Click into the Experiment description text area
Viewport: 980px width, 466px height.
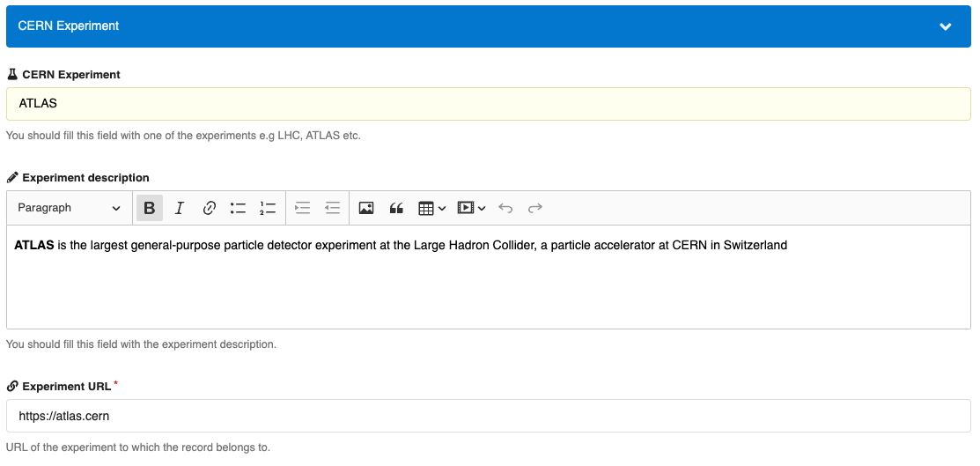[488, 277]
